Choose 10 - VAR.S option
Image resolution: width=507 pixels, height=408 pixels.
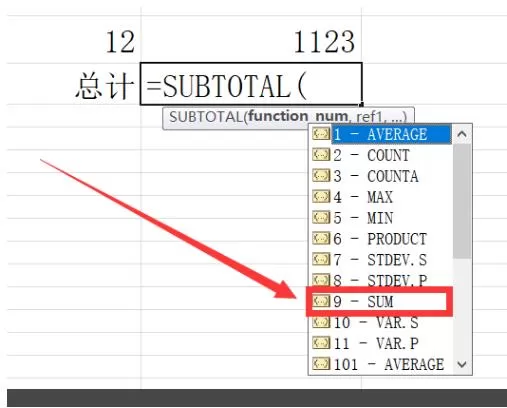[382, 323]
